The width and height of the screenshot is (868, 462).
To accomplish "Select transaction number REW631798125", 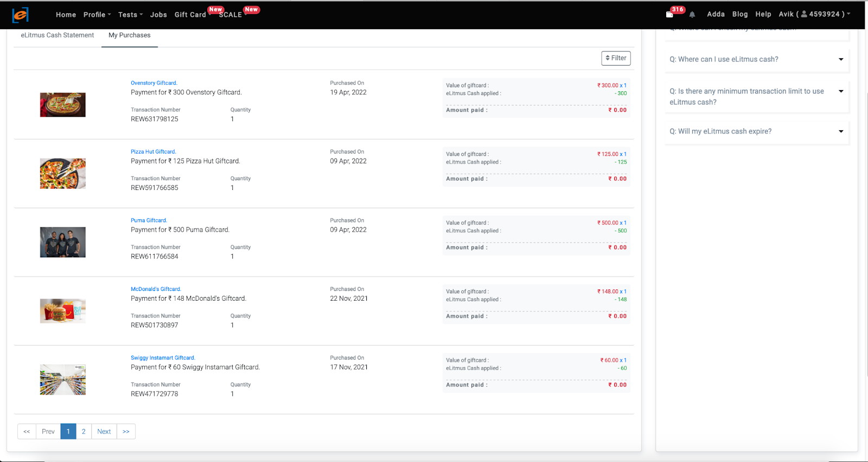I will [x=155, y=119].
